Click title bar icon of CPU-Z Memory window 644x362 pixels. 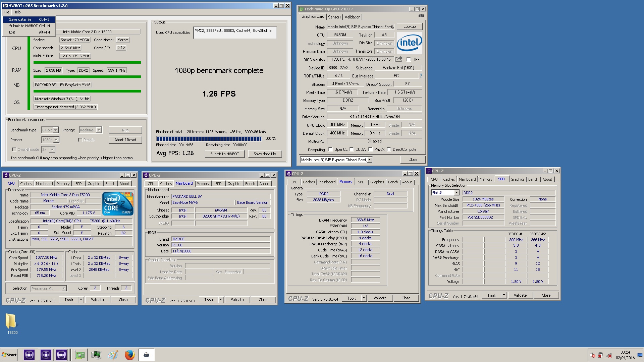tap(289, 174)
